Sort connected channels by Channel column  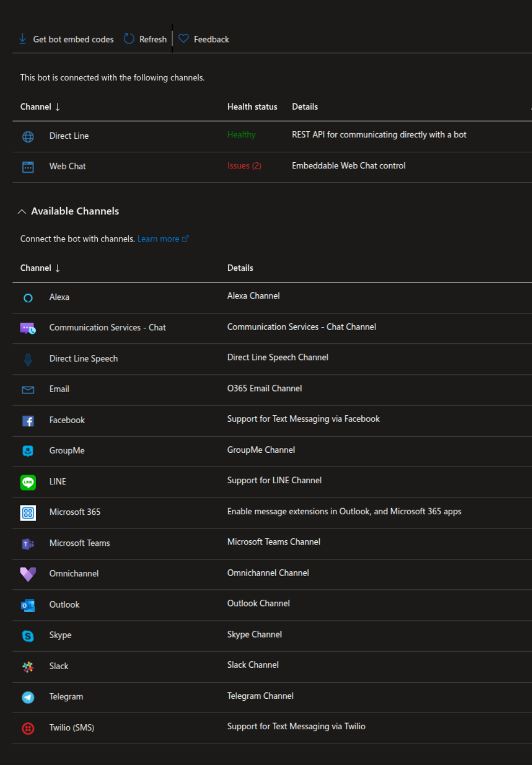pos(40,107)
